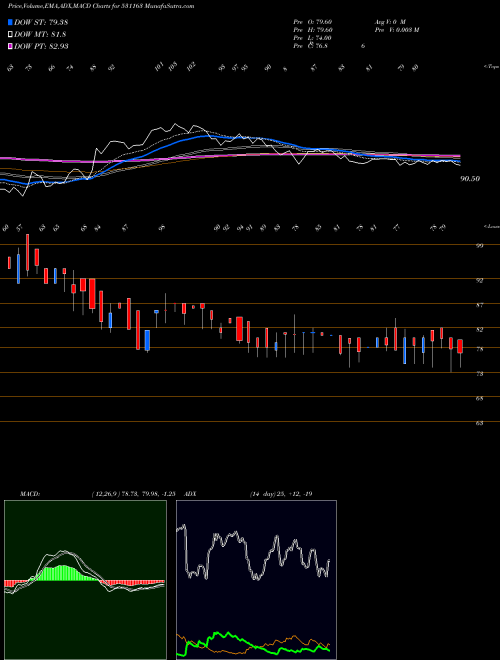Viewport: 500px width, 660px height.
Task: Click the 78 price axis label
Action: point(479,349)
